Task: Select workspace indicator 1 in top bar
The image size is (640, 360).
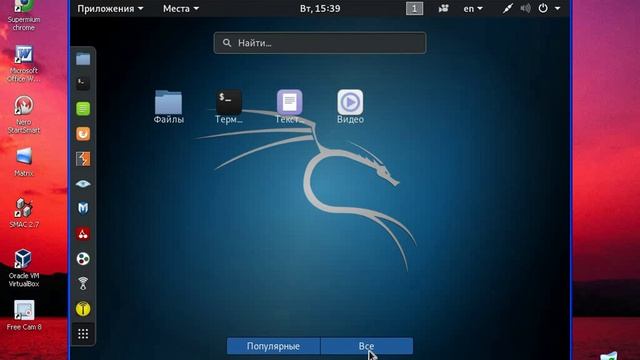Action: point(414,9)
